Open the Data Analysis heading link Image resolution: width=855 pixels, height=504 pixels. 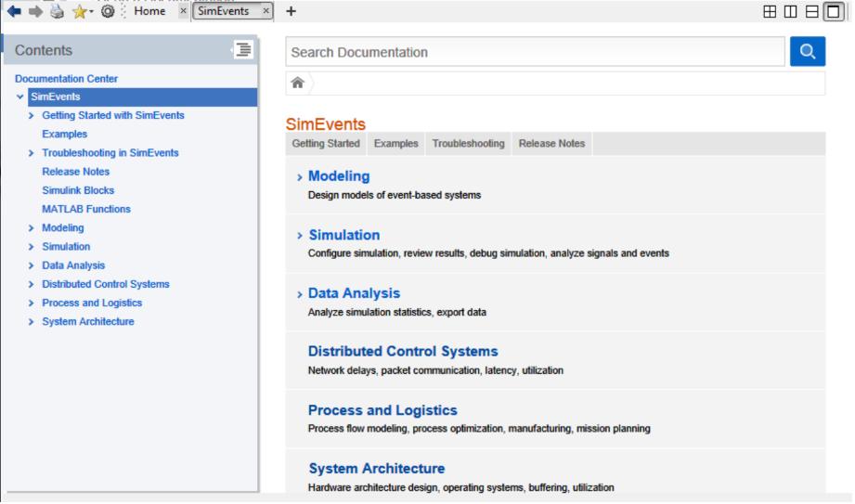click(x=354, y=293)
